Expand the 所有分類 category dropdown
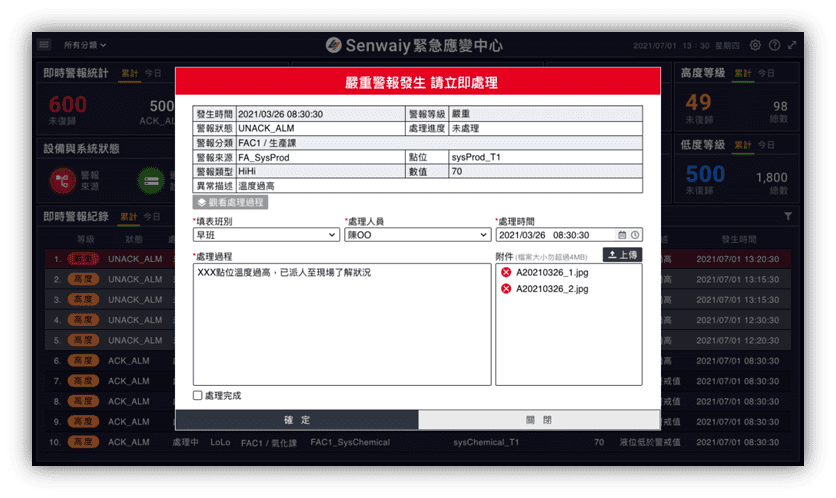 coord(85,45)
